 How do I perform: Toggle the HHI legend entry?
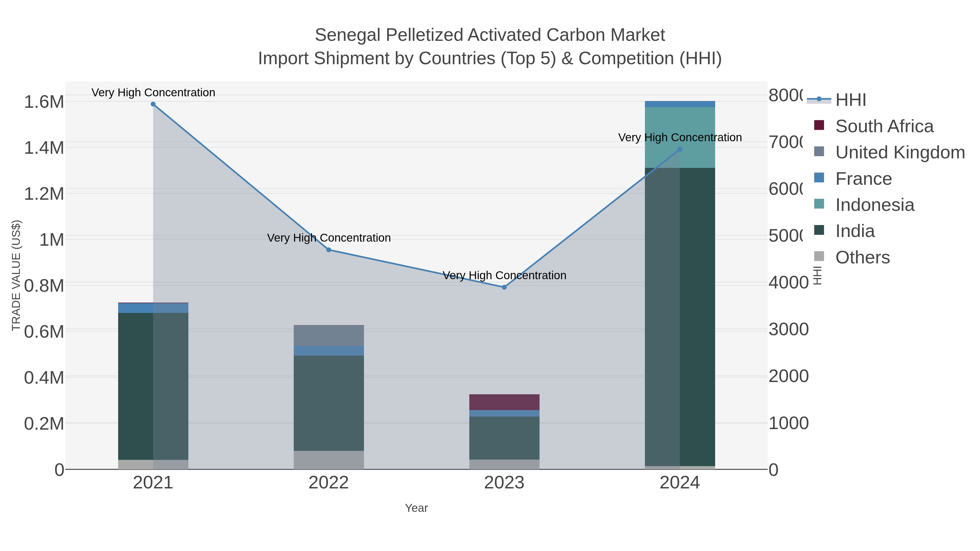coord(837,100)
